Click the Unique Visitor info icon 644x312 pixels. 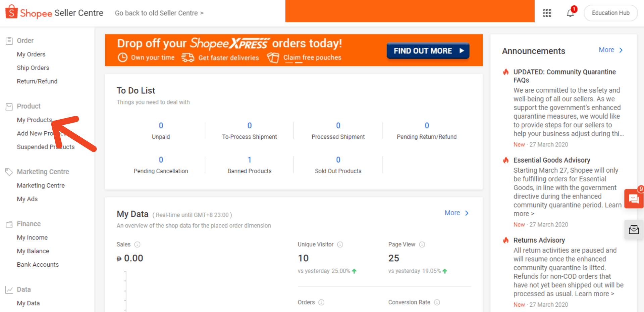(340, 244)
